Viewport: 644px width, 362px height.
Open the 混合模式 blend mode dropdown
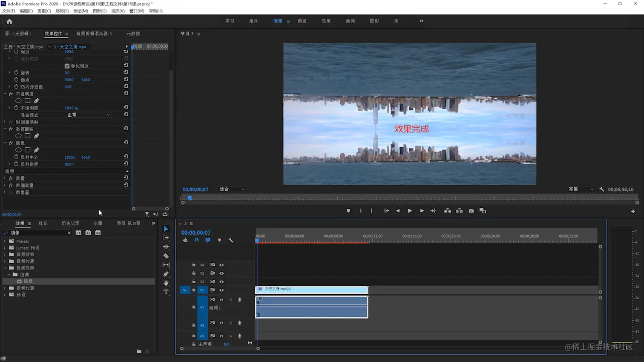[88, 115]
